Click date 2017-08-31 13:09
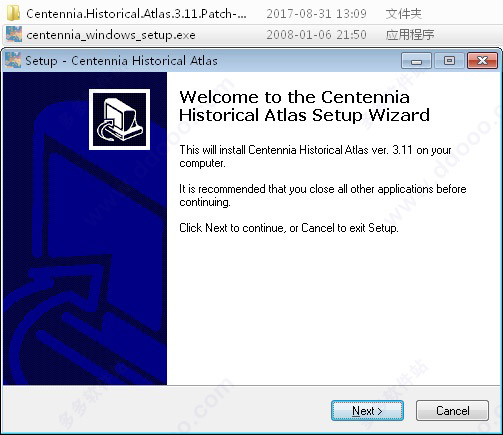This screenshot has width=503, height=435. pyautogui.click(x=316, y=14)
